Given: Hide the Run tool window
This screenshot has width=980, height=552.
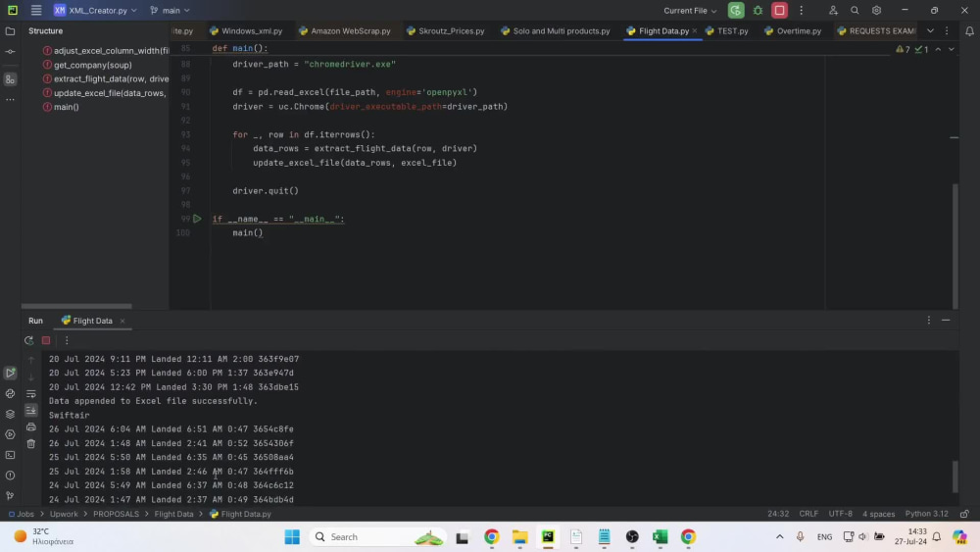Looking at the screenshot, I should click(x=946, y=320).
